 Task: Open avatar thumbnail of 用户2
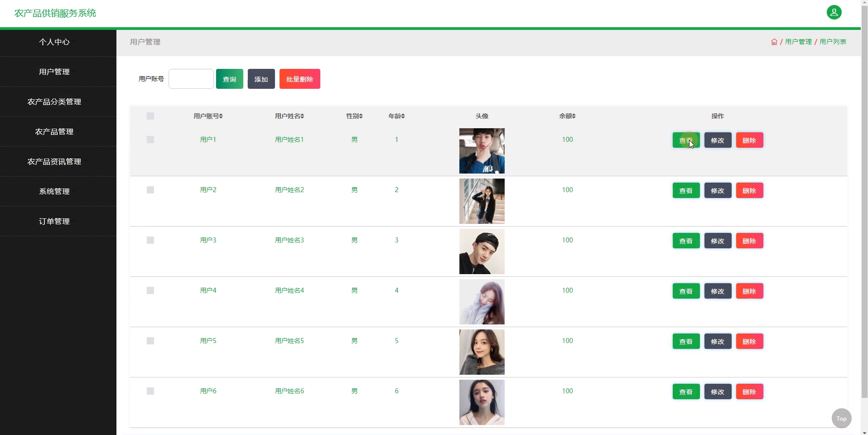[482, 201]
